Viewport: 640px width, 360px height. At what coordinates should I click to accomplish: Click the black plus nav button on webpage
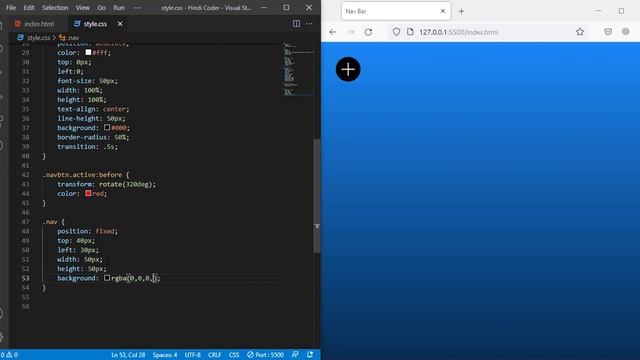coord(348,69)
